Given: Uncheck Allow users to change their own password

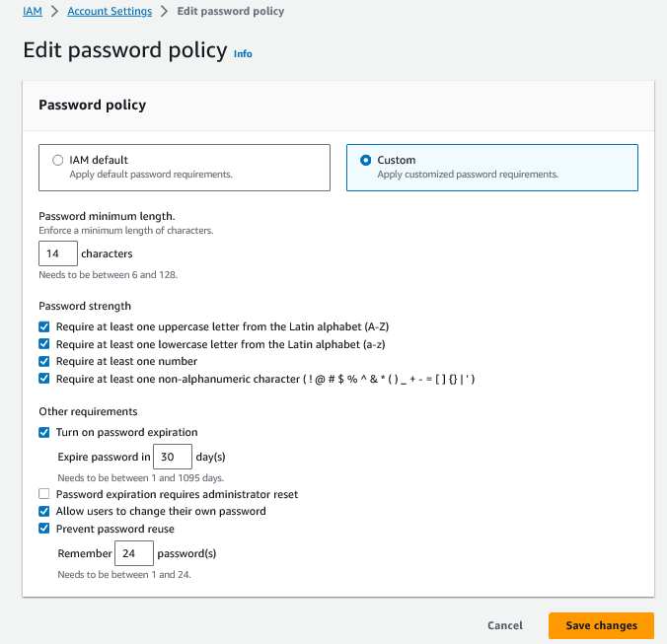Looking at the screenshot, I should click(44, 512).
